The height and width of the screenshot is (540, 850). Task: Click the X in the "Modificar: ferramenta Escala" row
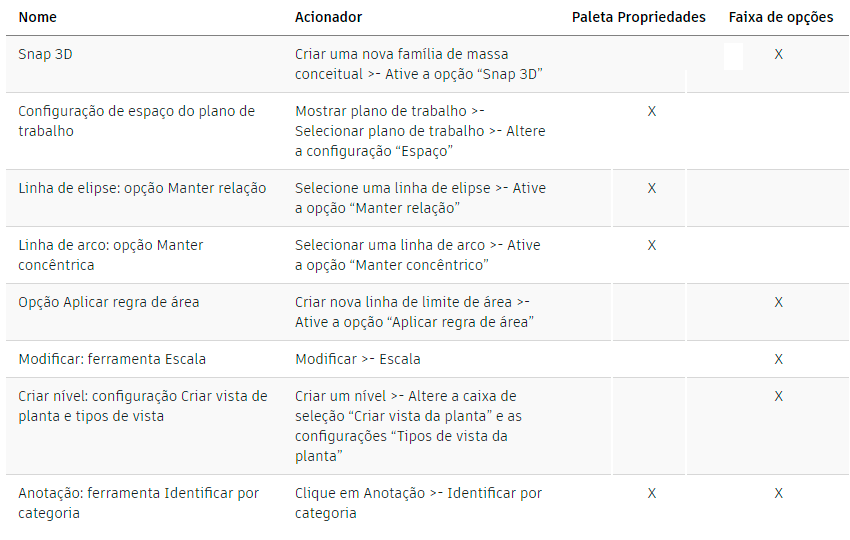tap(778, 359)
